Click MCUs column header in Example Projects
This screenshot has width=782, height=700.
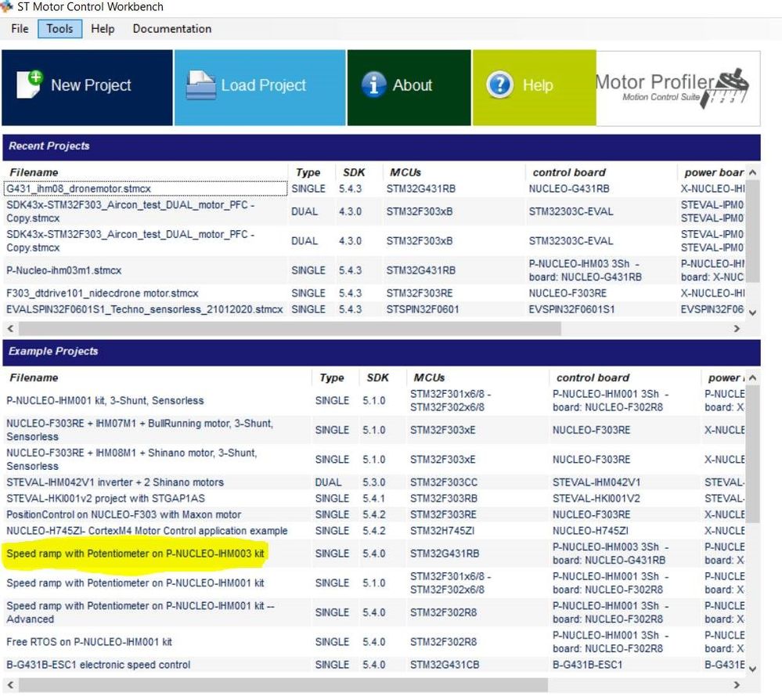coord(430,377)
